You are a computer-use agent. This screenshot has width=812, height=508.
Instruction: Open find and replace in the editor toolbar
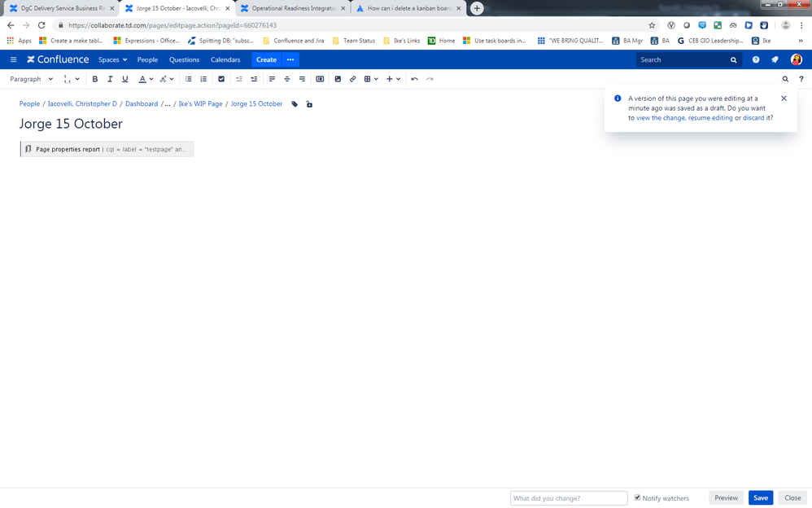(785, 79)
